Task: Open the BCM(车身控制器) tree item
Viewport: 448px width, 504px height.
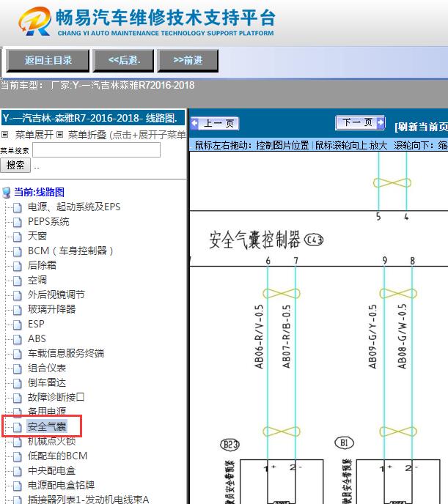Action: tap(70, 251)
